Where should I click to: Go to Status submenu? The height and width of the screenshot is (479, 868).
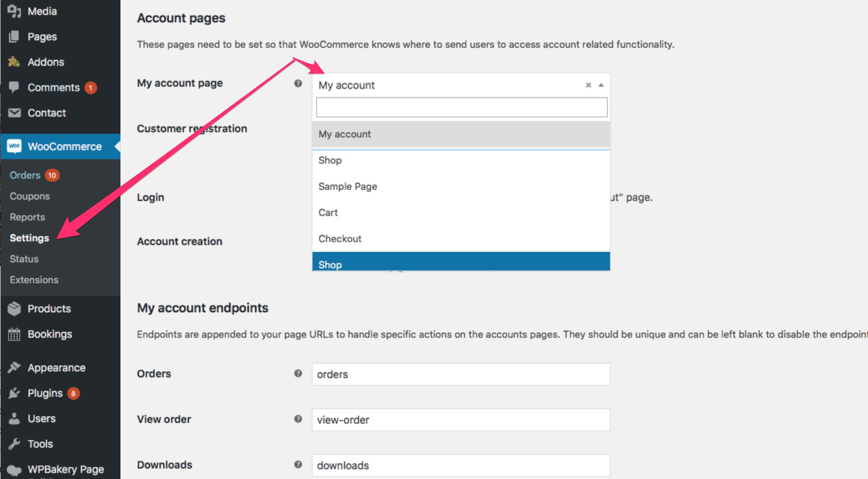(x=24, y=259)
